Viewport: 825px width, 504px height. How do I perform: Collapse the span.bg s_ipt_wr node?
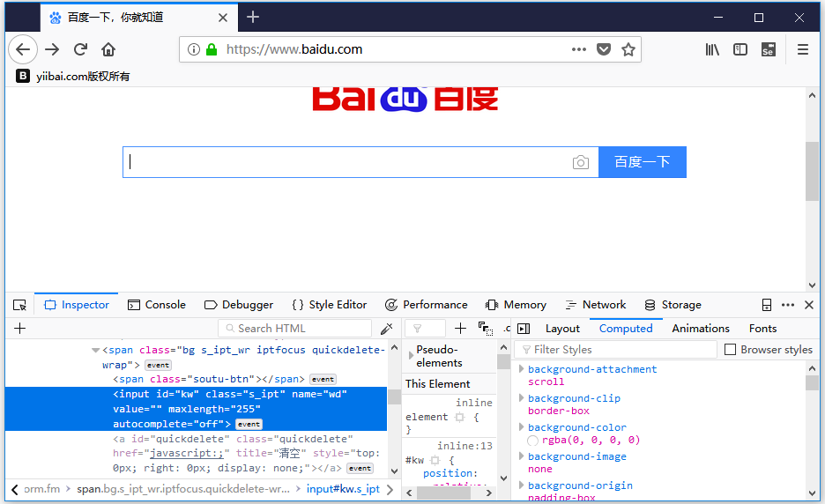point(96,351)
